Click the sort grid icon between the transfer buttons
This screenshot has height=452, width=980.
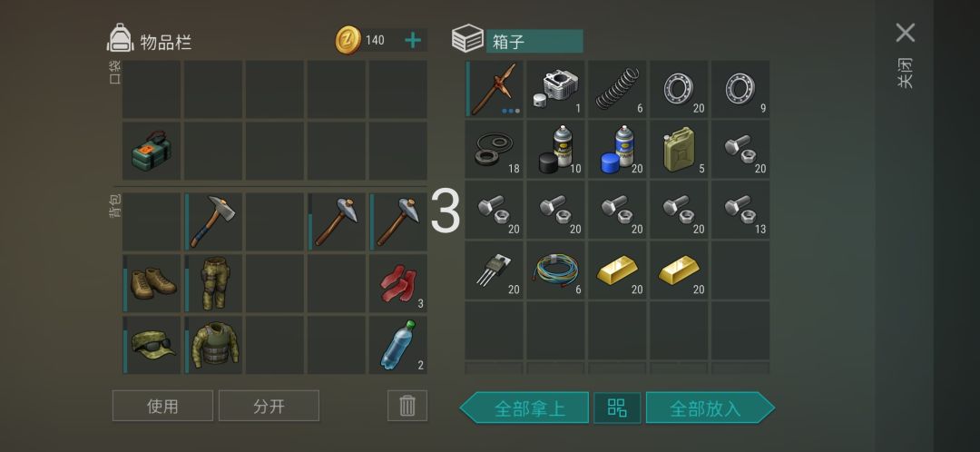(617, 408)
